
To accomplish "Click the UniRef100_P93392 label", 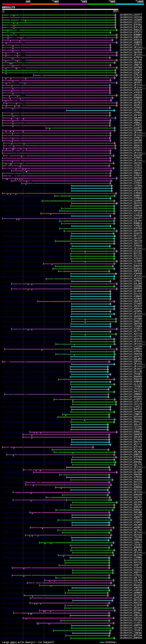I will (x=131, y=620).
